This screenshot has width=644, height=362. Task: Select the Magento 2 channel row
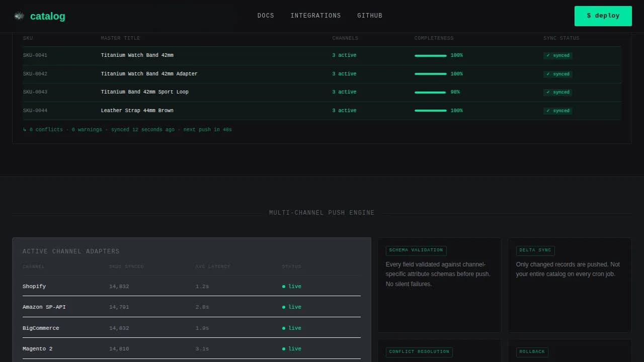click(192, 348)
